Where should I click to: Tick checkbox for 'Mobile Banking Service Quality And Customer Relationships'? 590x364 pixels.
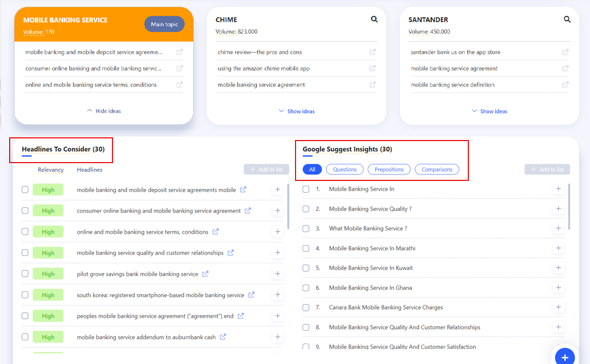[306, 327]
